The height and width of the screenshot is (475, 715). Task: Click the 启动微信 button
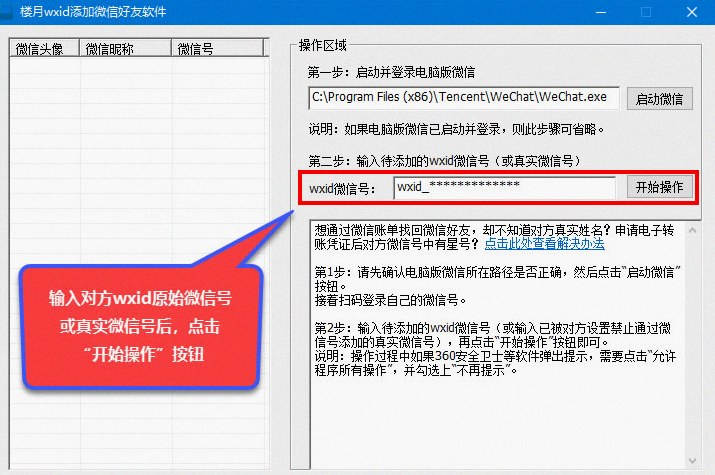659,98
